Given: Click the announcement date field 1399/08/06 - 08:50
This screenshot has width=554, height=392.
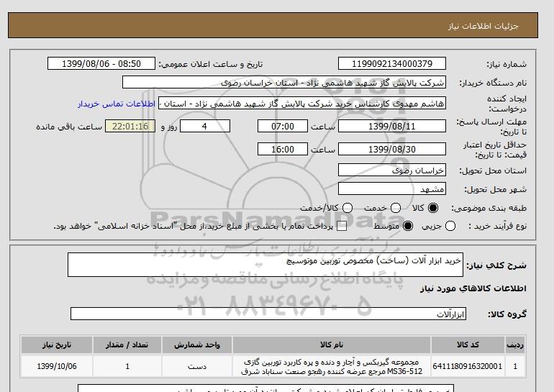Looking at the screenshot, I should [x=101, y=63].
